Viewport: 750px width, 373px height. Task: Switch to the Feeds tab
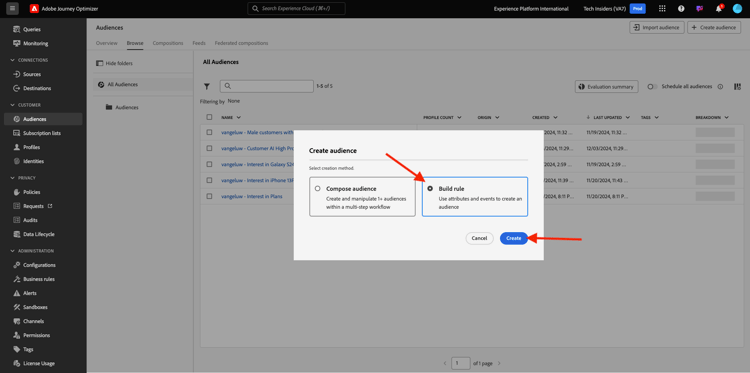point(199,43)
